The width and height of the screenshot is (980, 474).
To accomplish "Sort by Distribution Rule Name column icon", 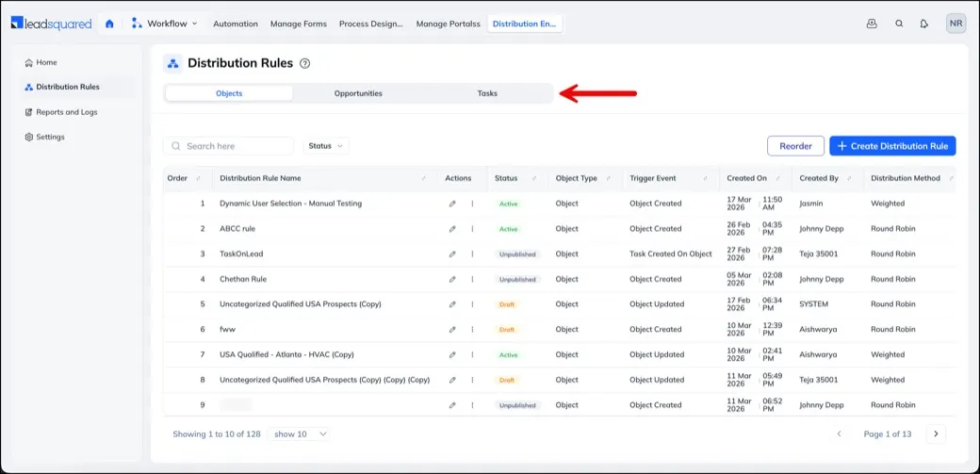I will pyautogui.click(x=424, y=178).
